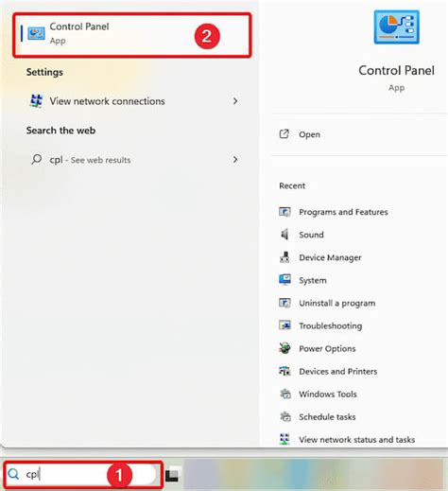
Task: Click the Uninstall a program icon
Action: tap(284, 303)
